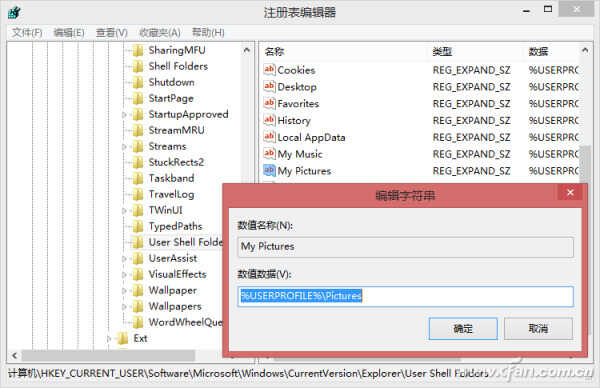Select the SharingMFU folder icon
Viewport: 600px width, 388px height.
137,51
